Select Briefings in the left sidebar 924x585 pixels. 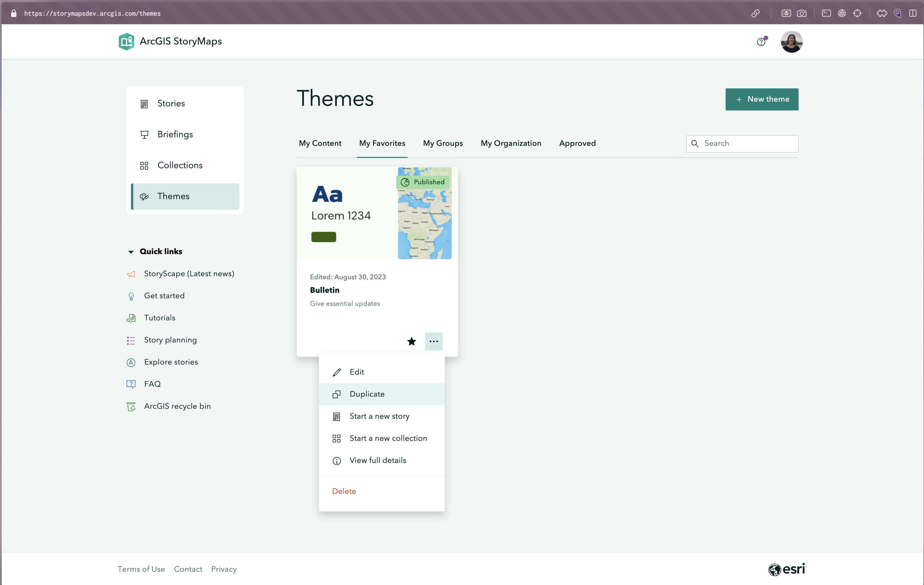pos(175,134)
